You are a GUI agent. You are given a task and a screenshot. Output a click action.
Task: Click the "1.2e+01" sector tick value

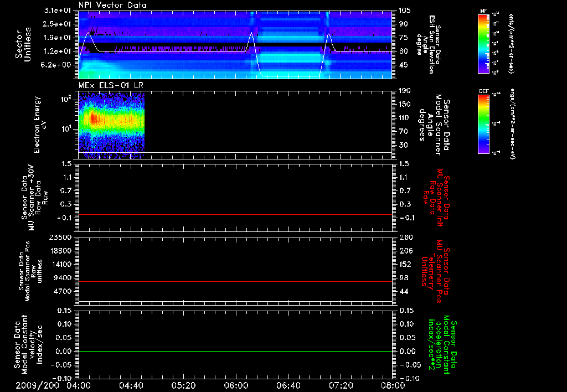pos(58,51)
